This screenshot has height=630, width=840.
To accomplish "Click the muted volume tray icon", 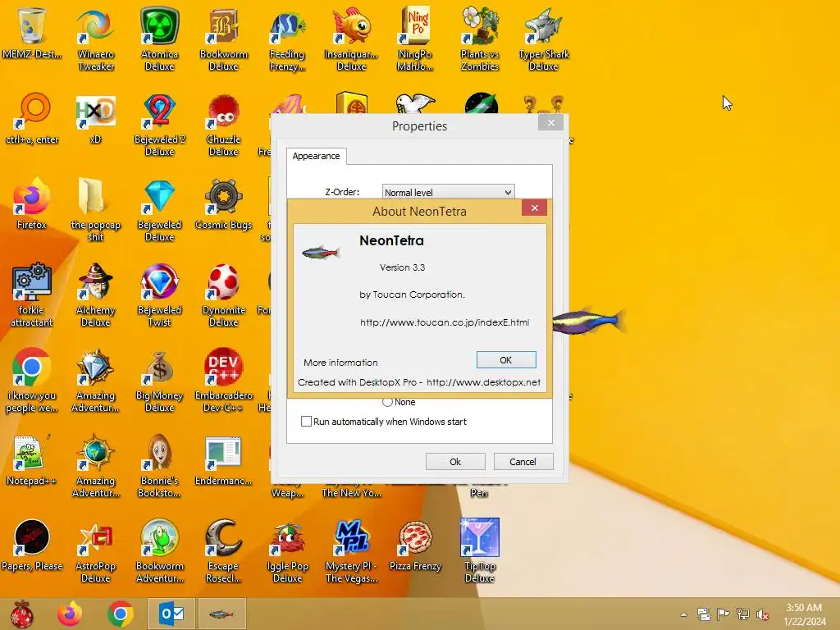I will coord(763,614).
